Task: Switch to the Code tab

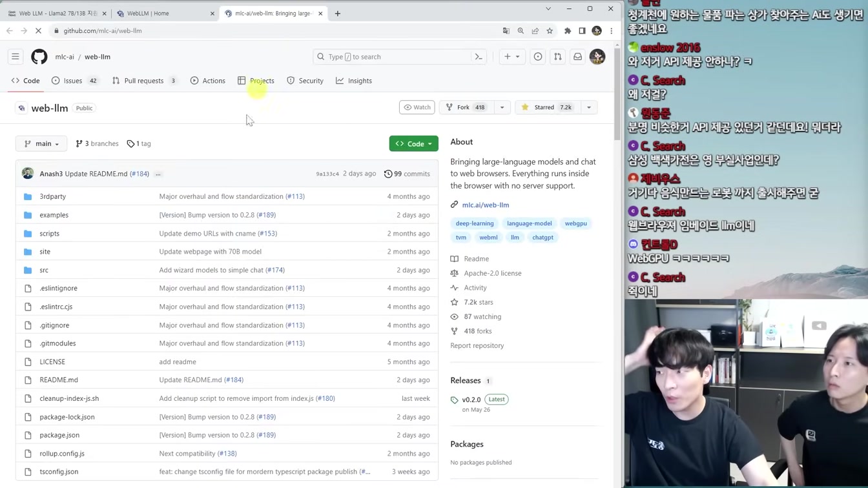Action: click(26, 81)
